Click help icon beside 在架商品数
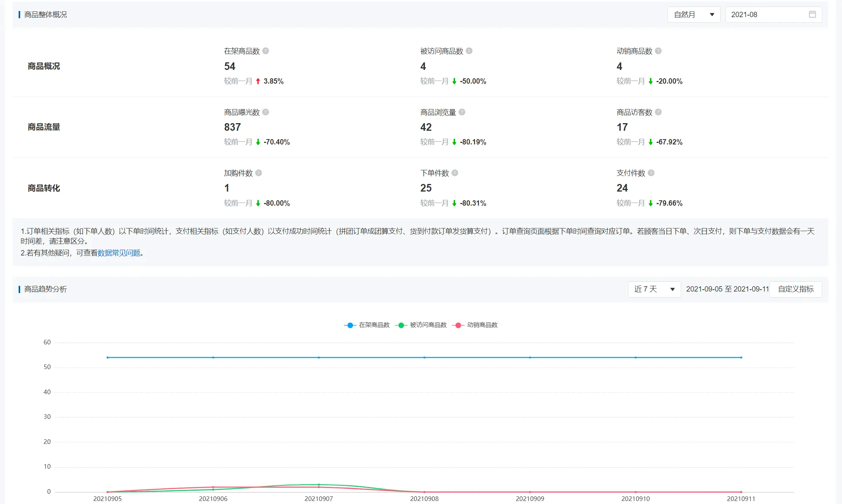Screen dimensions: 842x504 point(265,51)
